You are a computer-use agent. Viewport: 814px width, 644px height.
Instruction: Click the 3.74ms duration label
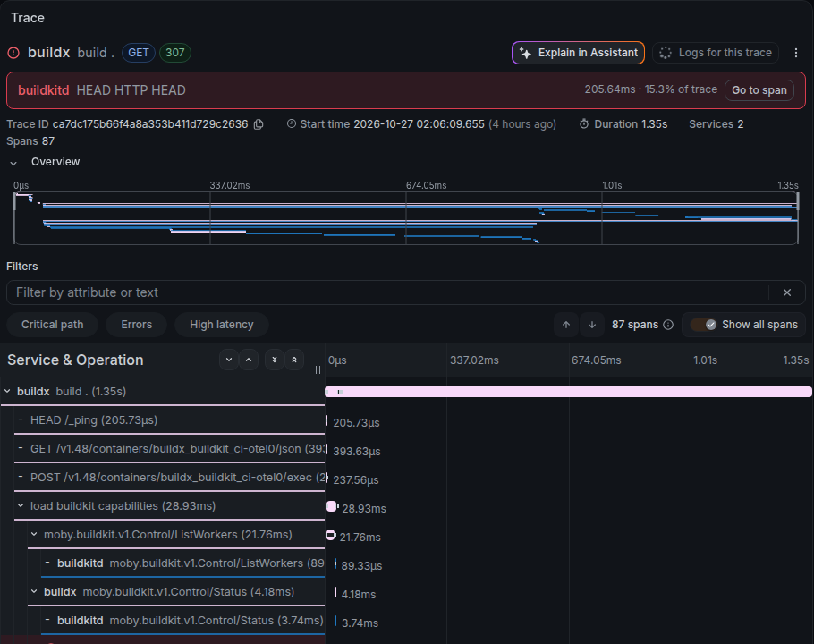(360, 623)
